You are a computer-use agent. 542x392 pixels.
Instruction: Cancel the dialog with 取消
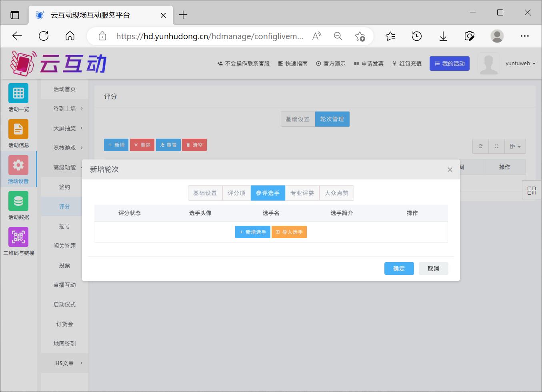[x=433, y=269]
